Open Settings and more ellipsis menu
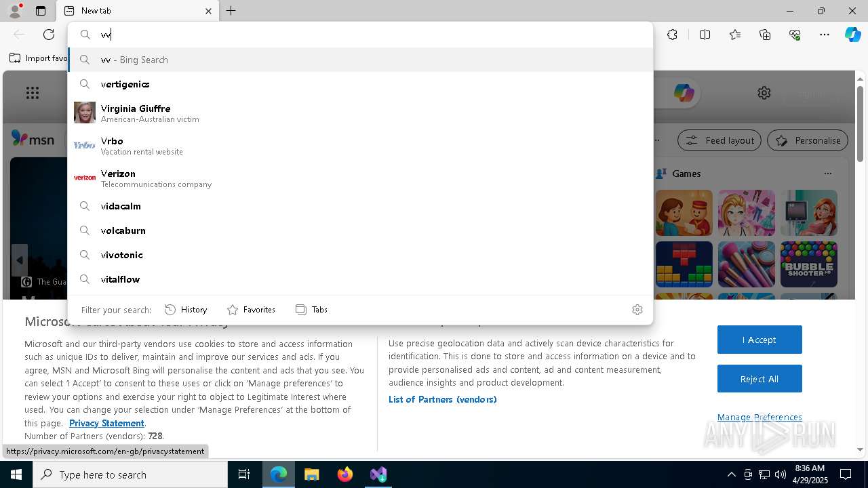868x488 pixels. 825,35
